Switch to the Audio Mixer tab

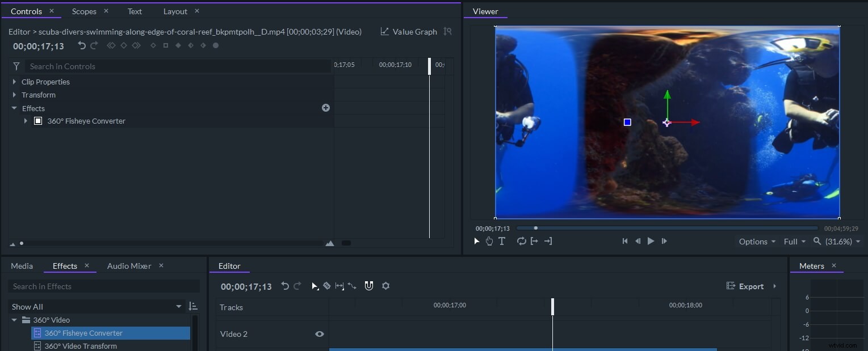129,266
